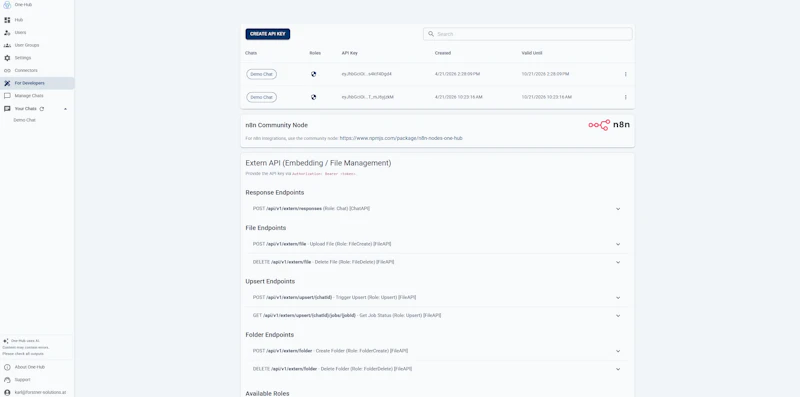
Task: Click the n8n logo
Action: (x=609, y=125)
